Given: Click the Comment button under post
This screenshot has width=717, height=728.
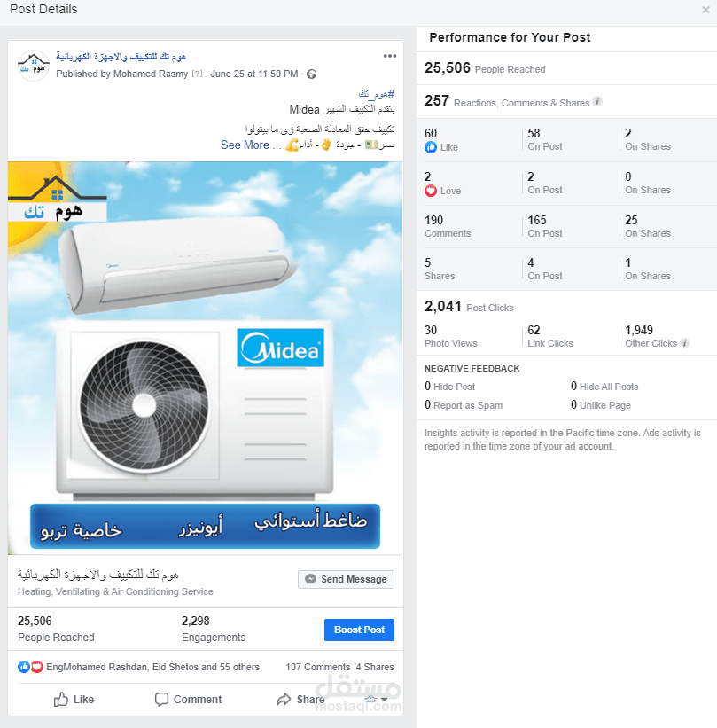Looking at the screenshot, I should click(x=188, y=700).
